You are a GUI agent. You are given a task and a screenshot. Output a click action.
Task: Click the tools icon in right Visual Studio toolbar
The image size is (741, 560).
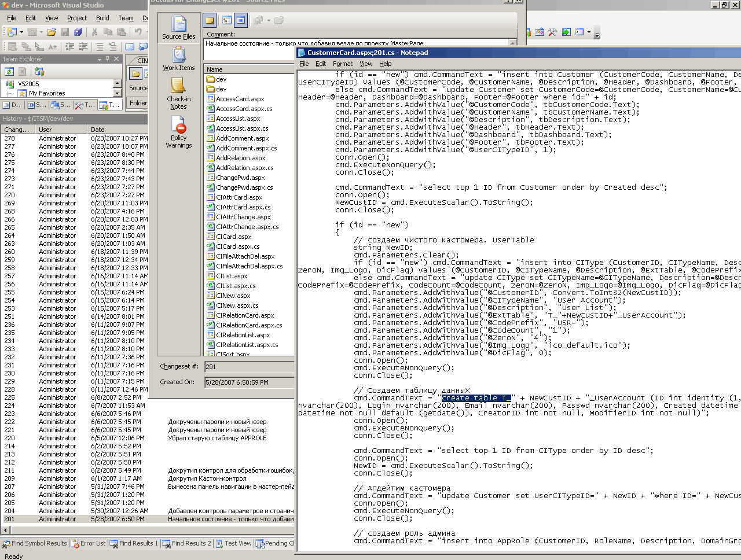tap(552, 32)
